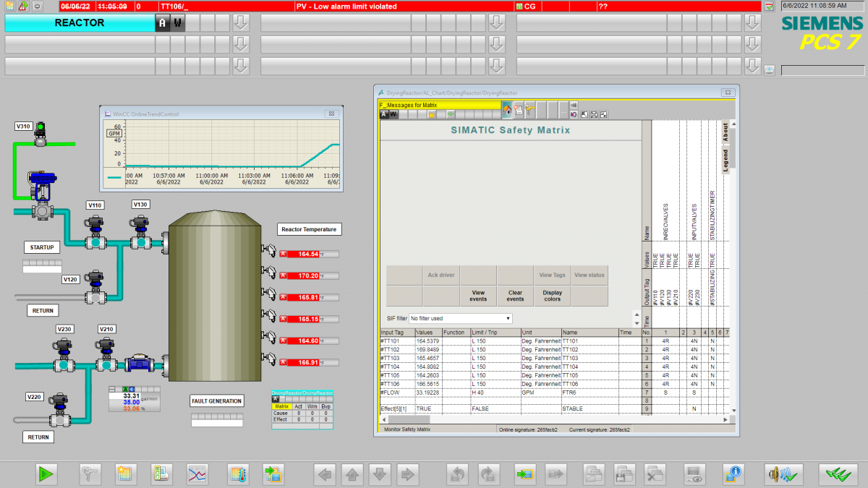Click the home icon in Safety Matrix toolbar
The image size is (868, 488).
coord(507,109)
